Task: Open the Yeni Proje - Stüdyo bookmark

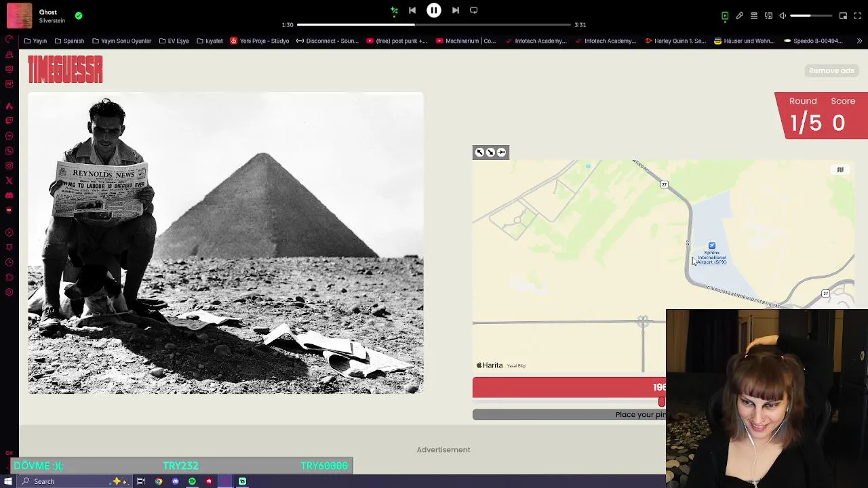Action: tap(260, 41)
